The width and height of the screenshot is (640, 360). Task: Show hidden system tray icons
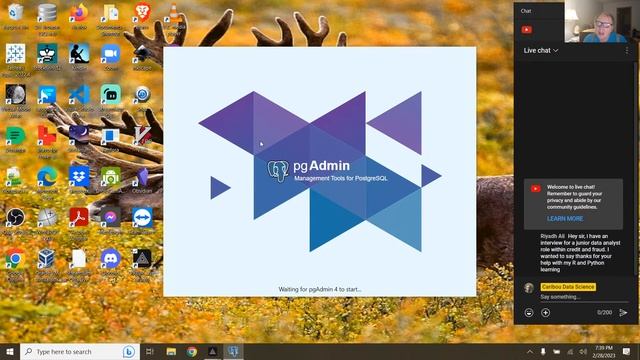[529, 351]
